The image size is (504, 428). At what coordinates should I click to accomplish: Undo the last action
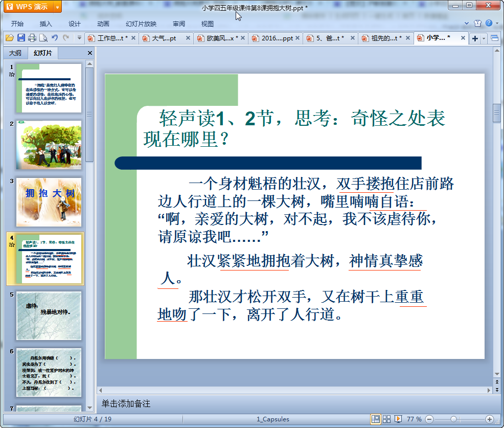(55, 38)
